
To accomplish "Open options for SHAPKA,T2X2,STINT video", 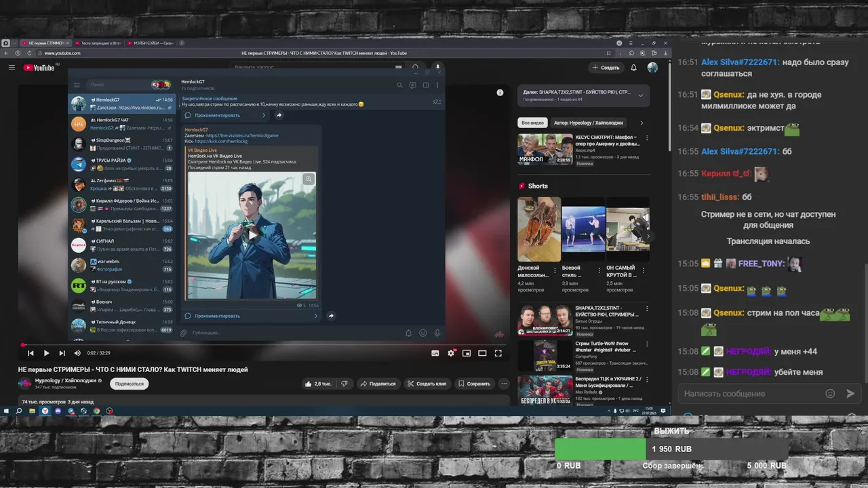I will (x=647, y=308).
